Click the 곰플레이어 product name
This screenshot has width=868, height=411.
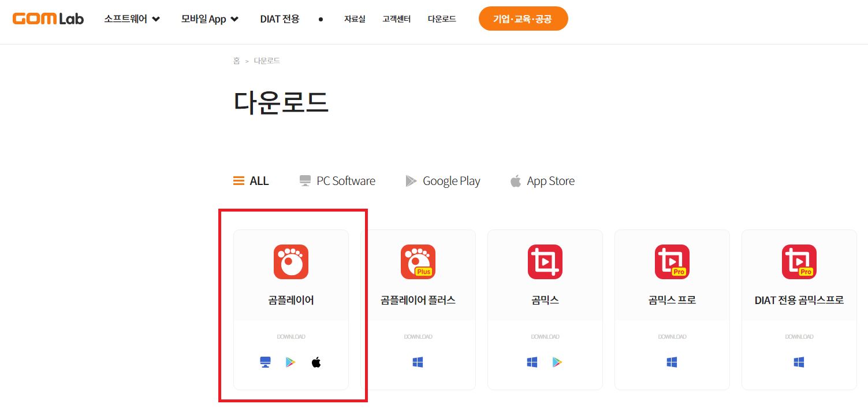click(x=291, y=300)
